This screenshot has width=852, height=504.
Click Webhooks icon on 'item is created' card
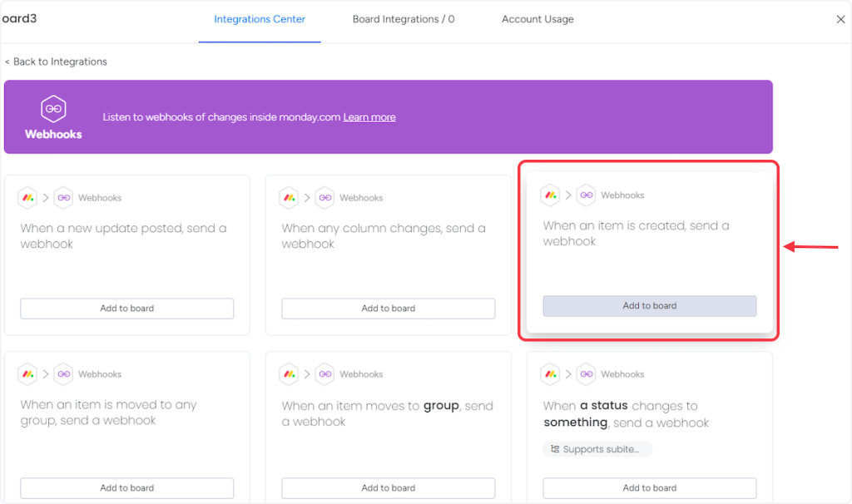click(586, 195)
